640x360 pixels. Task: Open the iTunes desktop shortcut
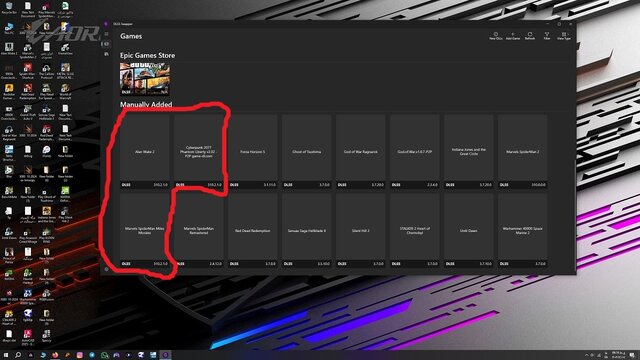[46, 151]
